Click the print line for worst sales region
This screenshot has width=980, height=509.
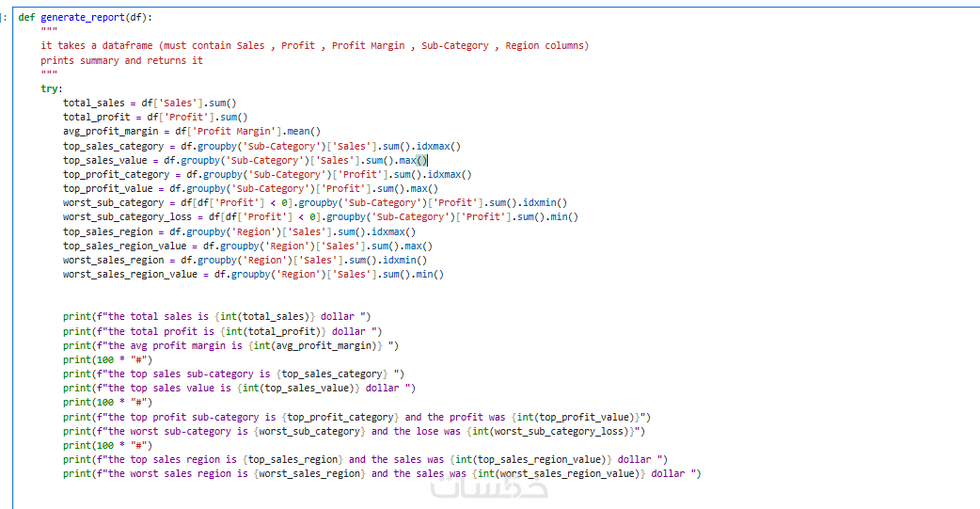(x=382, y=474)
